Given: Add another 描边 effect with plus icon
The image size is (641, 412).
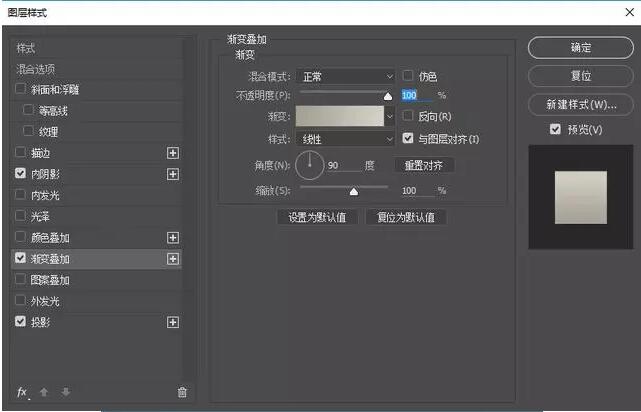Looking at the screenshot, I should tap(173, 153).
